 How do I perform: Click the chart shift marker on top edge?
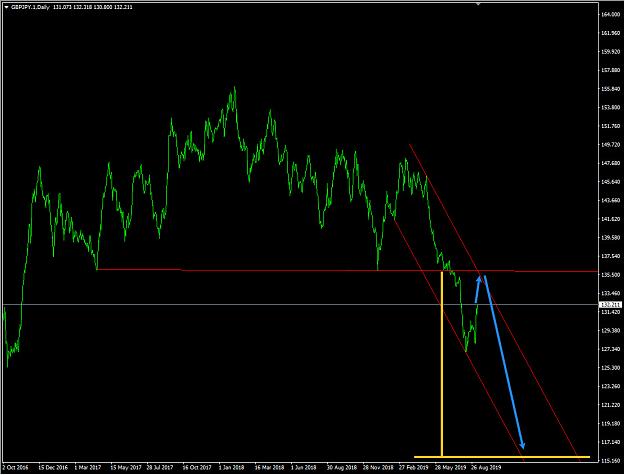pyautogui.click(x=478, y=4)
